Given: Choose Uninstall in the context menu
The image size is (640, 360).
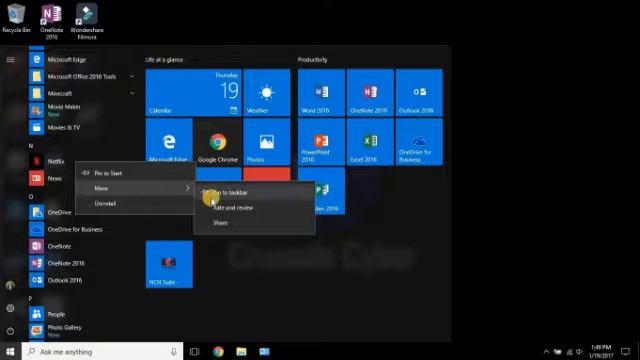Looking at the screenshot, I should coord(135,203).
